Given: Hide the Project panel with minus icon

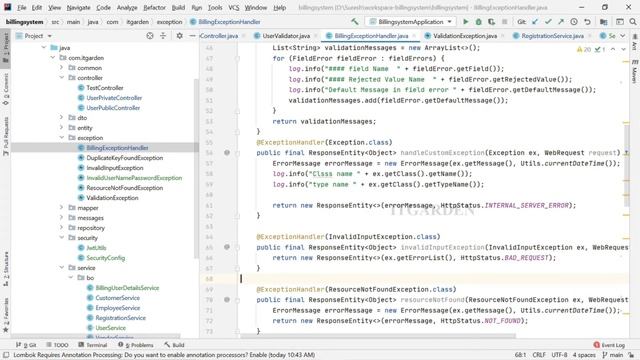Looking at the screenshot, I should click(192, 36).
